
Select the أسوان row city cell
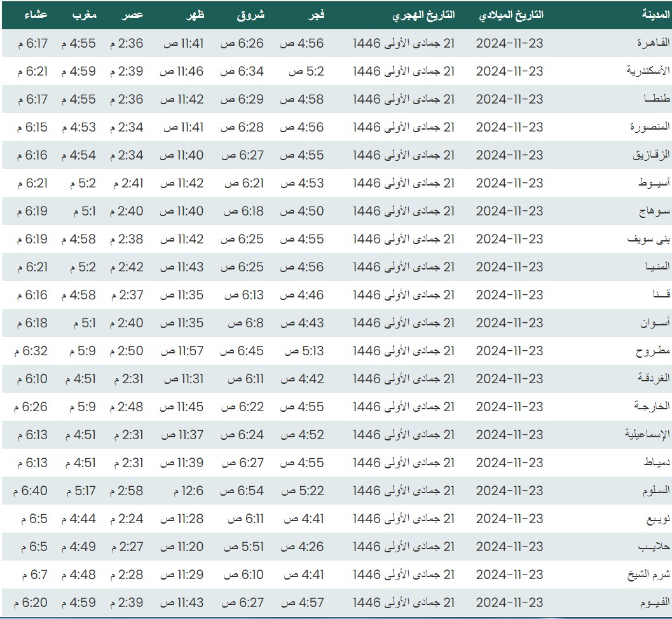(x=652, y=323)
